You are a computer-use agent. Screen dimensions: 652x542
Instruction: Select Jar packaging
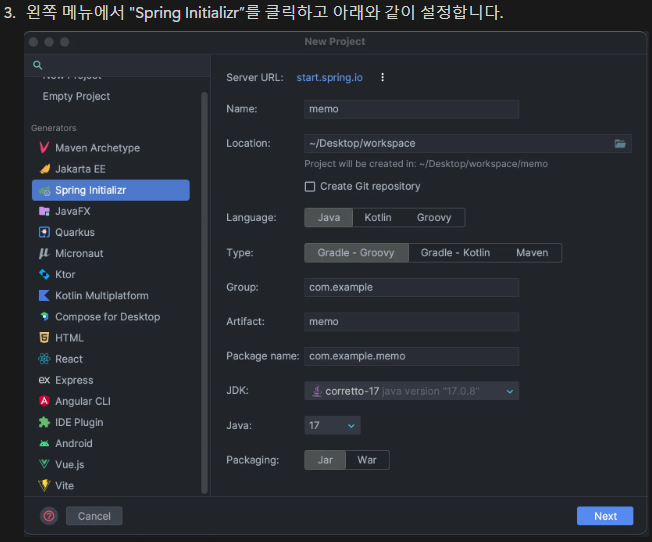[x=325, y=460]
